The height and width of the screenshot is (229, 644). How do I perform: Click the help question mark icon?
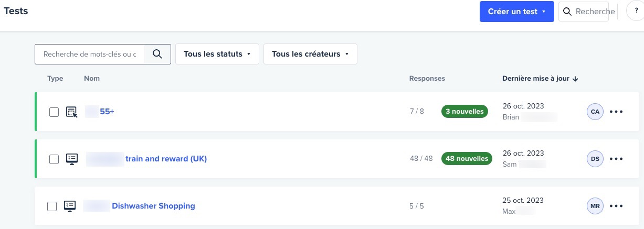[636, 11]
